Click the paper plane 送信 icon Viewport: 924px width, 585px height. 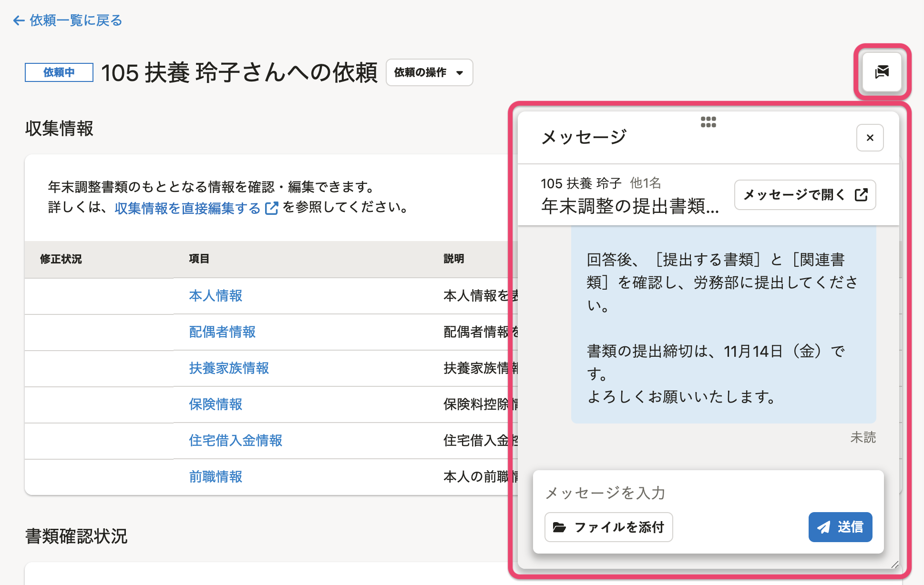point(824,527)
